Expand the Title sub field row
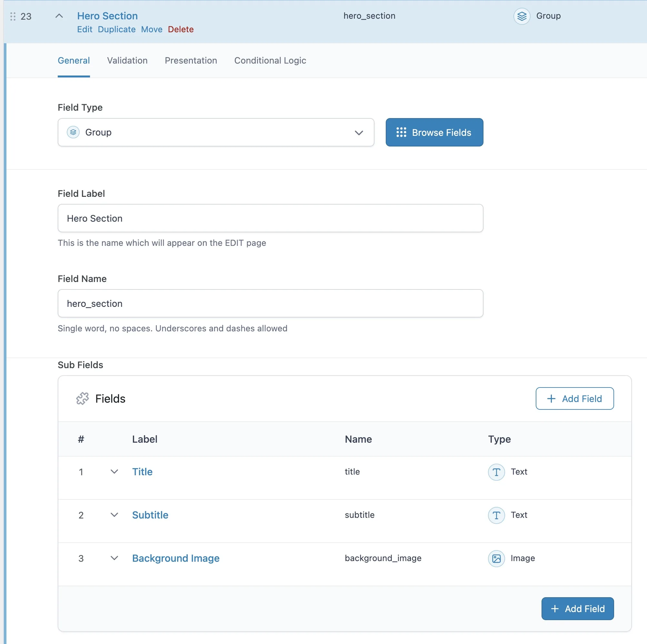Viewport: 647px width, 644px height. [114, 472]
